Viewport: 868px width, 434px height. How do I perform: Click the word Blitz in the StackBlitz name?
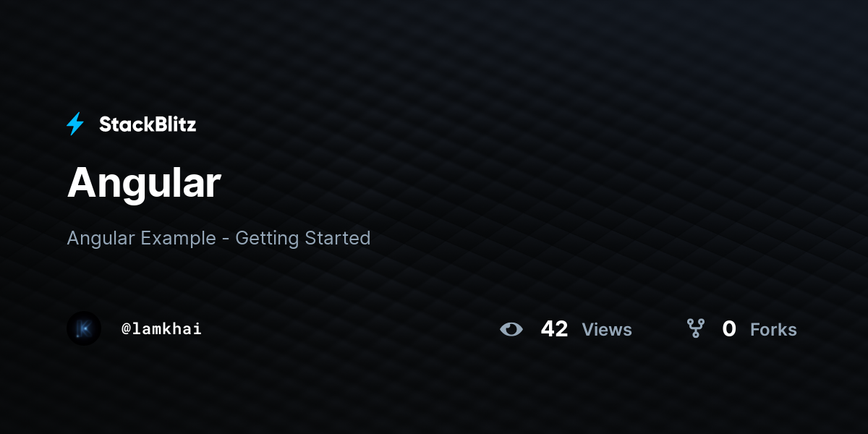[x=172, y=124]
